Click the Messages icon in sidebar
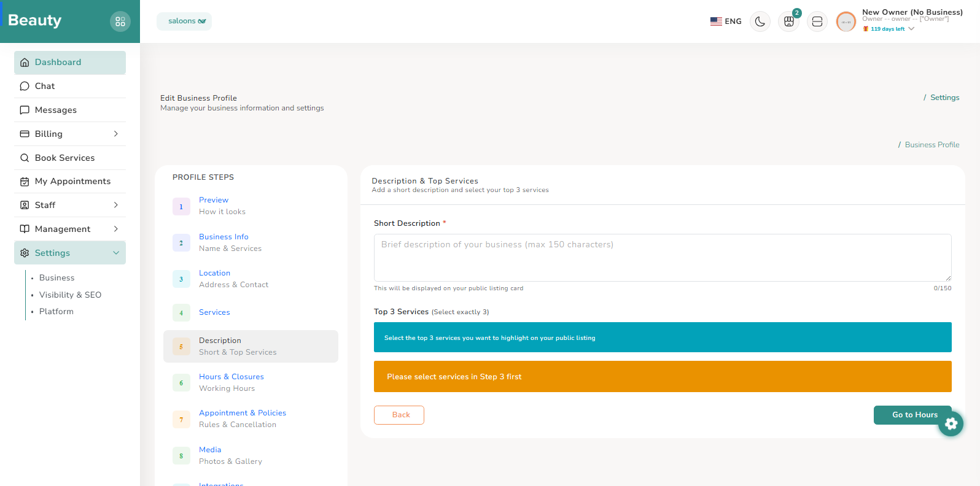The height and width of the screenshot is (486, 980). click(x=25, y=110)
